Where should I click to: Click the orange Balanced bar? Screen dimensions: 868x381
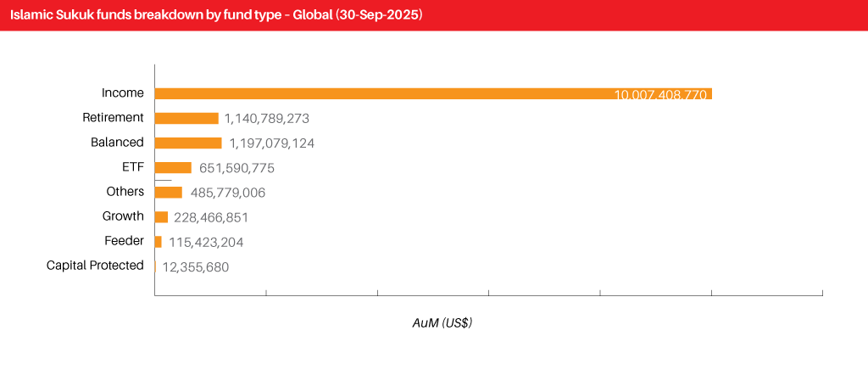[188, 143]
